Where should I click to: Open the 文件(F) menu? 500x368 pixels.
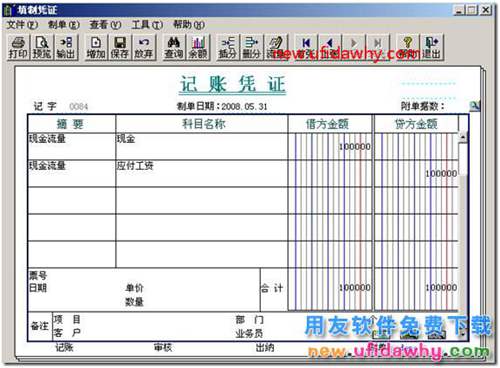[x=22, y=25]
